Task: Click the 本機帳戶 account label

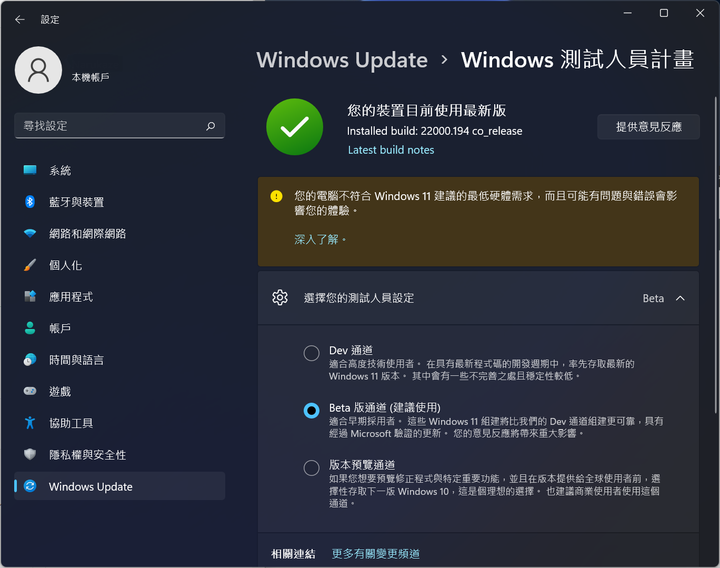Action: [90, 77]
